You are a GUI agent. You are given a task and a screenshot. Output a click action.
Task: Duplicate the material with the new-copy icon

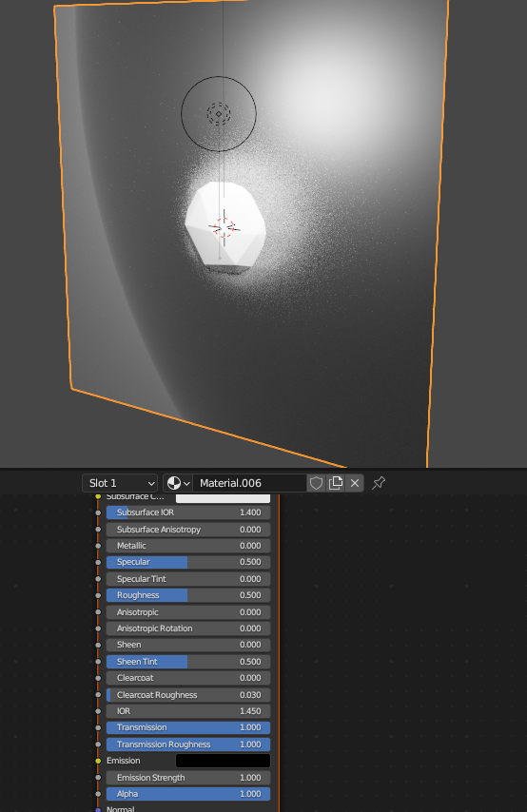coord(335,483)
